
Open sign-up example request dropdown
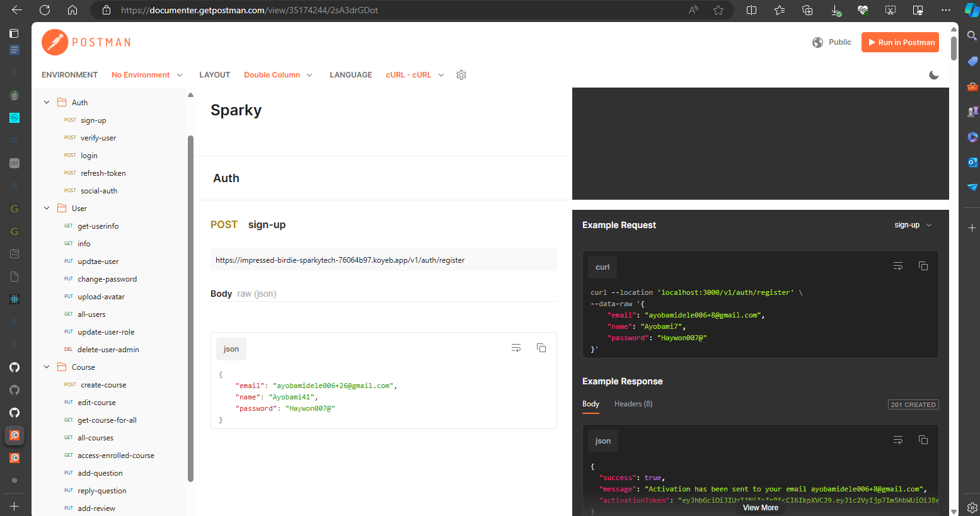(913, 225)
